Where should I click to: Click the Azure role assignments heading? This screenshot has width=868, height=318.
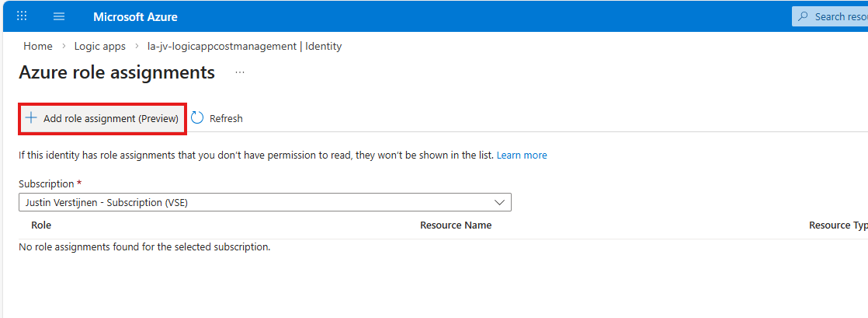[116, 72]
